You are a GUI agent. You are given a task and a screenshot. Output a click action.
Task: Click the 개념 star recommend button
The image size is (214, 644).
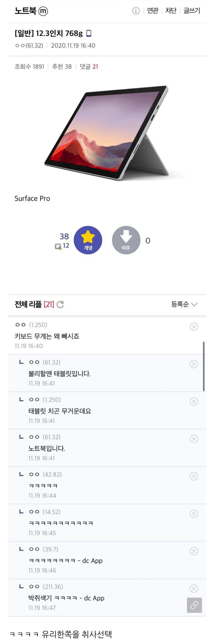88,240
